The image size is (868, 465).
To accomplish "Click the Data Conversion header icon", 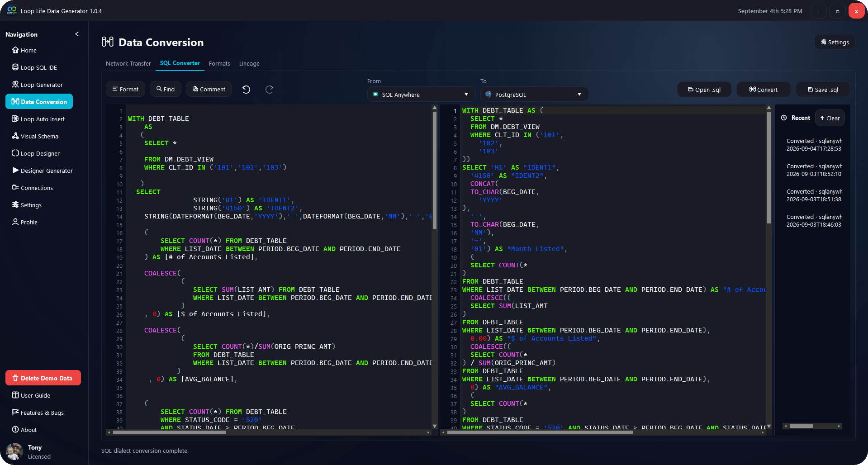I will click(108, 42).
